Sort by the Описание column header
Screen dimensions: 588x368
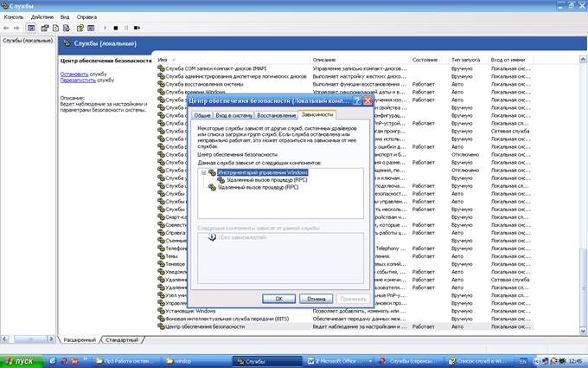(360, 60)
